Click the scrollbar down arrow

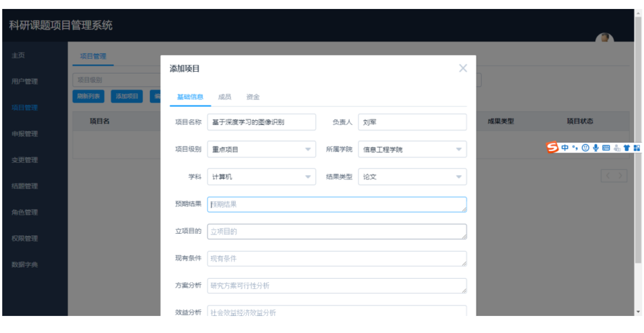(639, 311)
